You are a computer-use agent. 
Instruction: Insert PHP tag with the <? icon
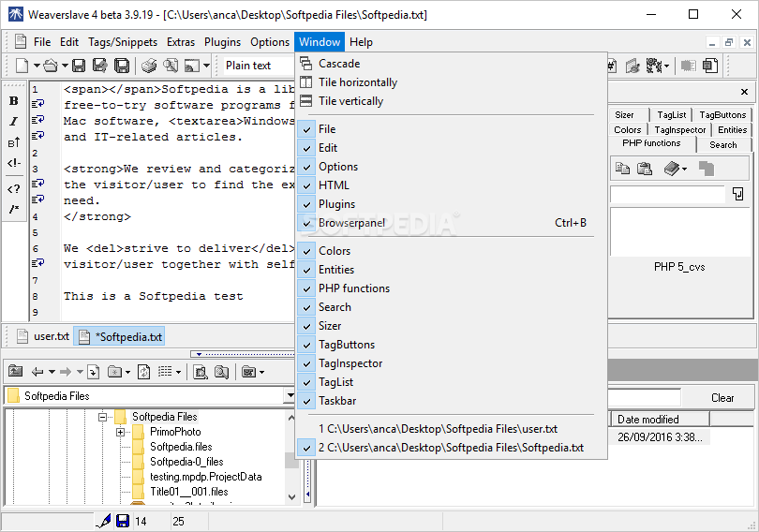tap(13, 188)
